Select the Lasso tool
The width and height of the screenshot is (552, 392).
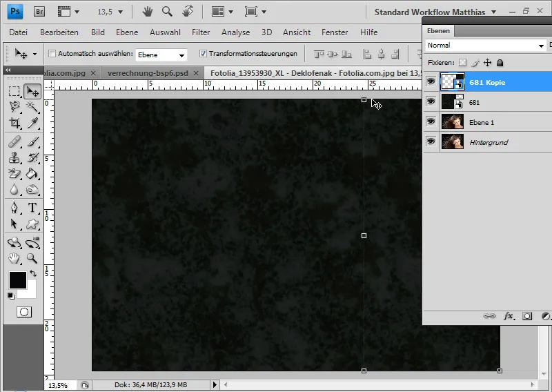[x=14, y=106]
